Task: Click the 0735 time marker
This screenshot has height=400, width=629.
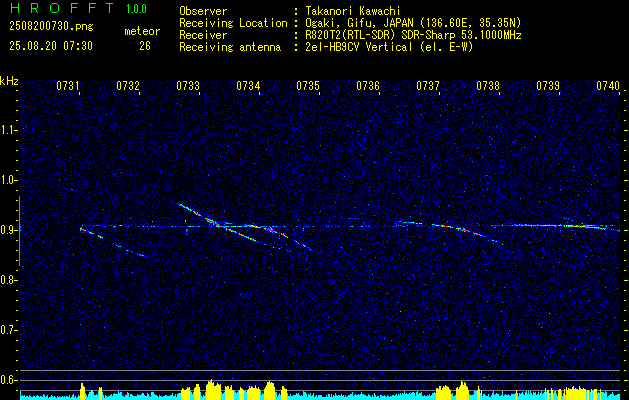Action: tap(308, 86)
